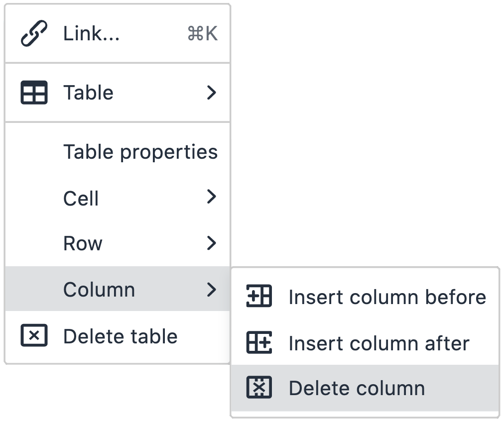This screenshot has height=421, width=504.
Task: Choose Table properties
Action: (118, 152)
